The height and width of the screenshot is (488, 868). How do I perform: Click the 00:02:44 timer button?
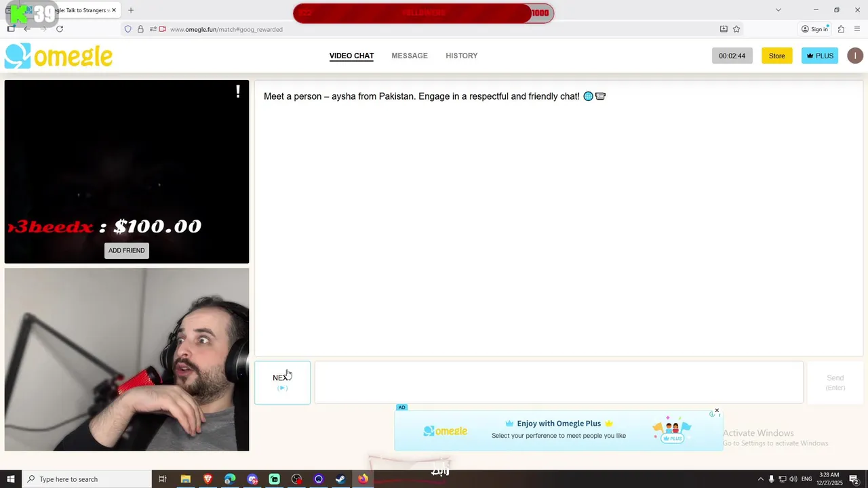[732, 56]
